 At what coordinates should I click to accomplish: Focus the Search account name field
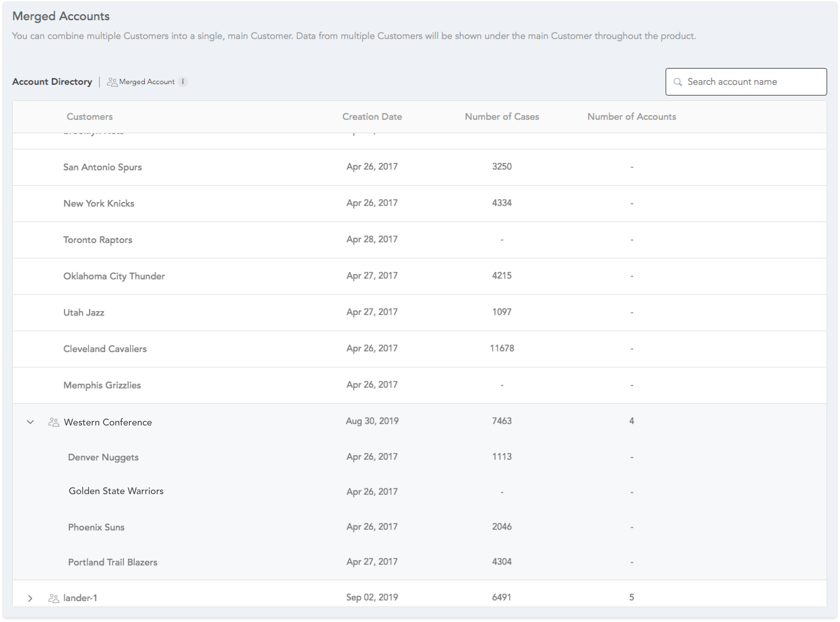point(746,82)
